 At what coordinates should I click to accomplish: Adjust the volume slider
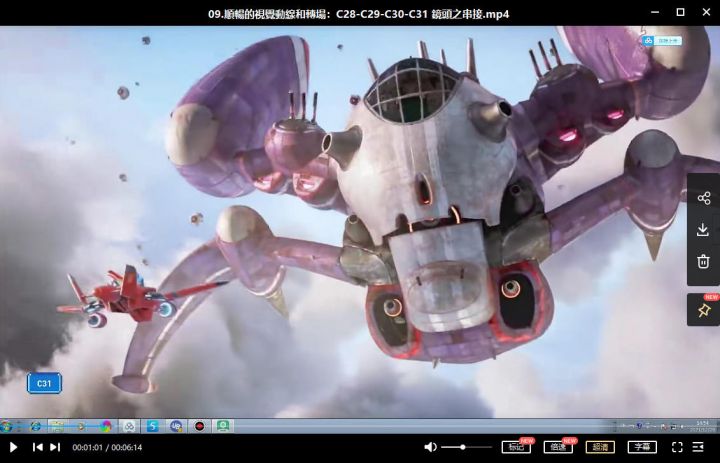466,447
